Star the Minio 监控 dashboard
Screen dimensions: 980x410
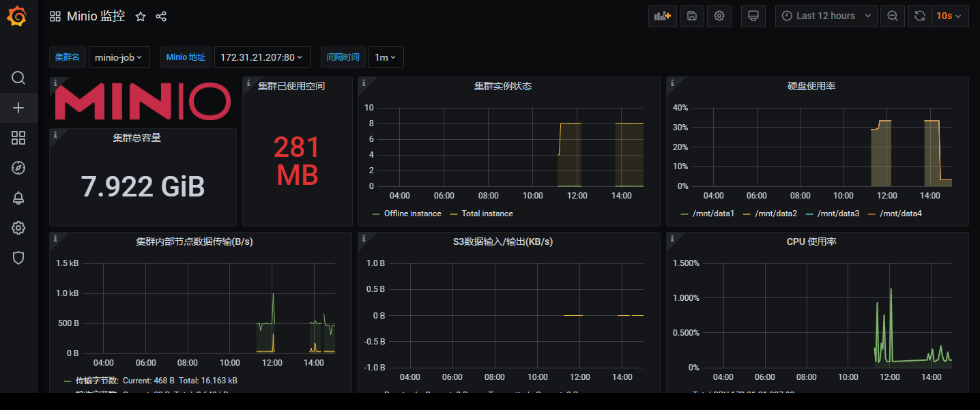pyautogui.click(x=140, y=16)
